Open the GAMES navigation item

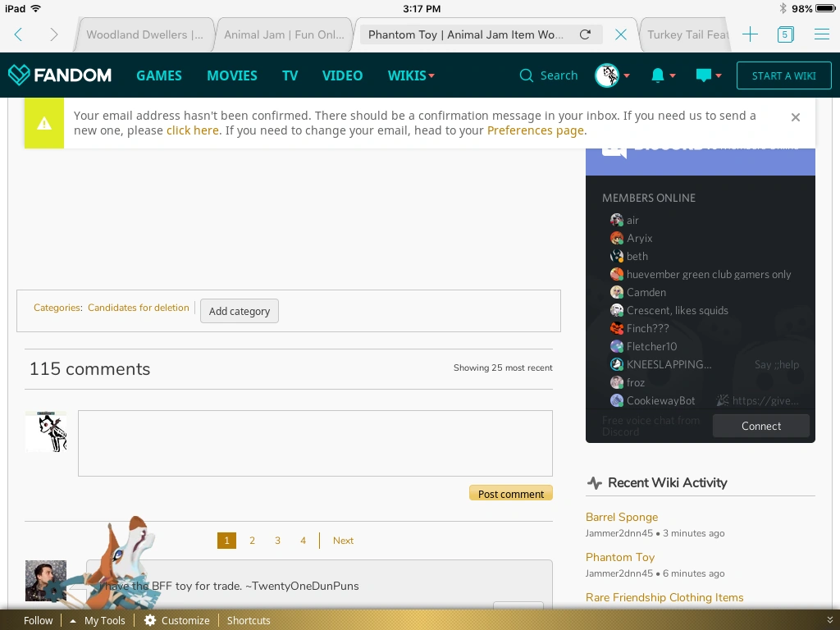[159, 75]
